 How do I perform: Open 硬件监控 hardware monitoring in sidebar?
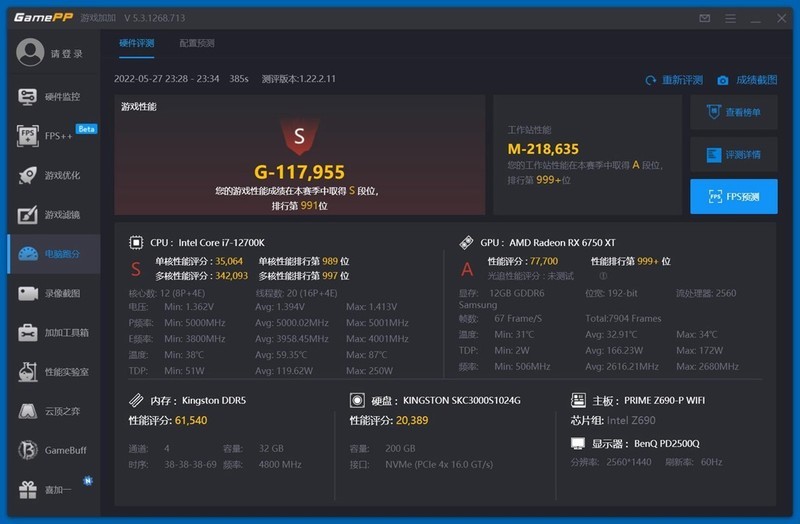54,96
